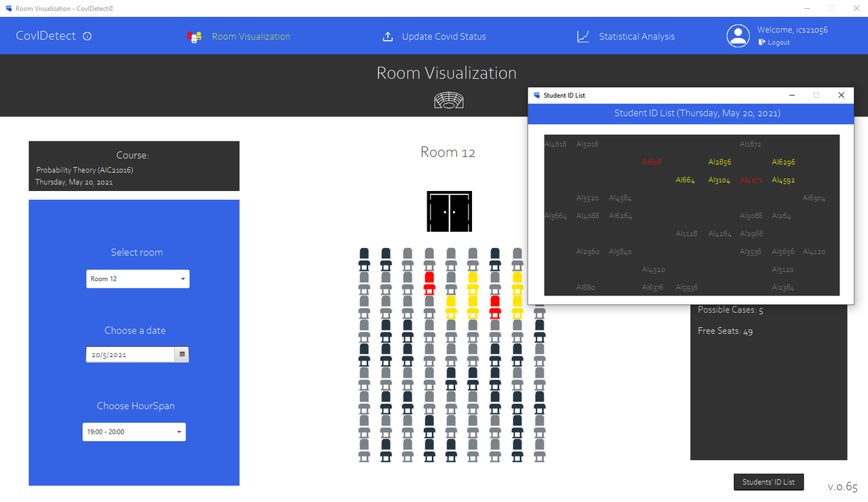Screen dimensions: 868x502
Task: Click yellow student ID AI4592
Action: [x=783, y=180]
